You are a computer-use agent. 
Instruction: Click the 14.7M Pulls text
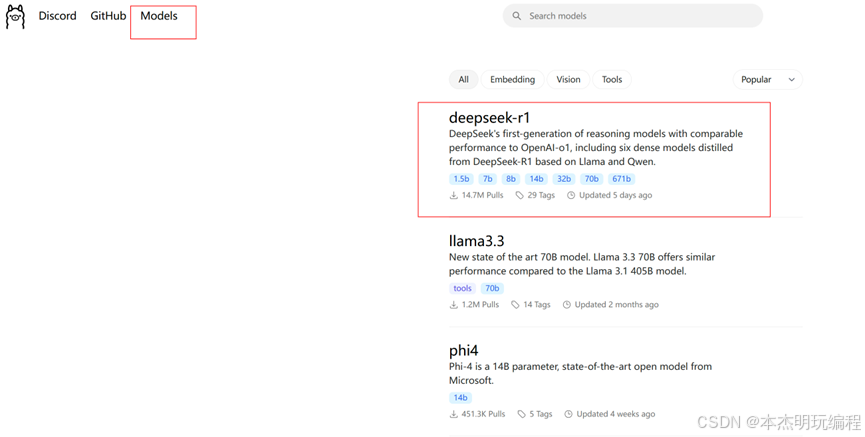[483, 195]
